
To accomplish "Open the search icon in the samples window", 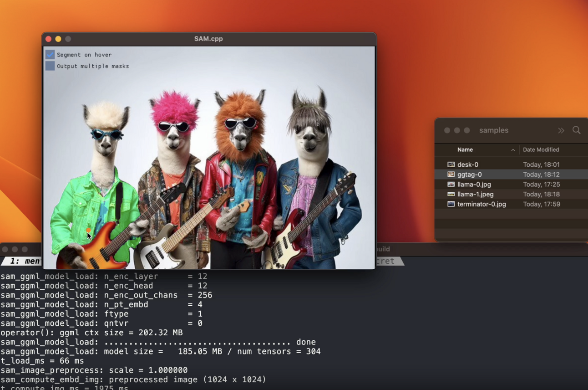I will 577,130.
